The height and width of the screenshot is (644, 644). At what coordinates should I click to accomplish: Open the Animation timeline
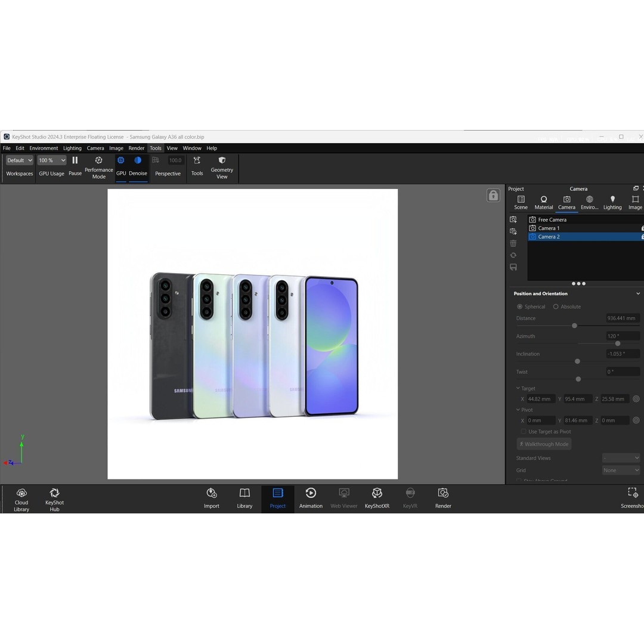coord(311,499)
